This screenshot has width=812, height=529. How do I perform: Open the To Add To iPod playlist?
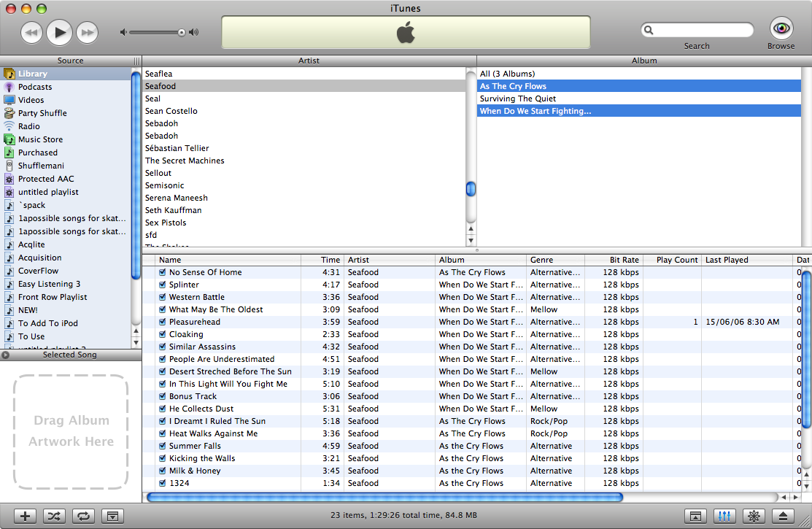tap(66, 323)
